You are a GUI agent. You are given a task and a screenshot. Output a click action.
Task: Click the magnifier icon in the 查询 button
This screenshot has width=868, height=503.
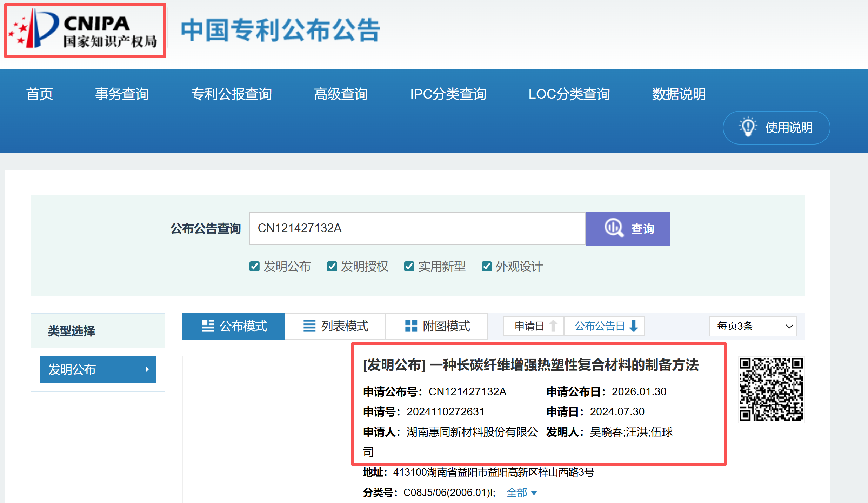coord(613,228)
